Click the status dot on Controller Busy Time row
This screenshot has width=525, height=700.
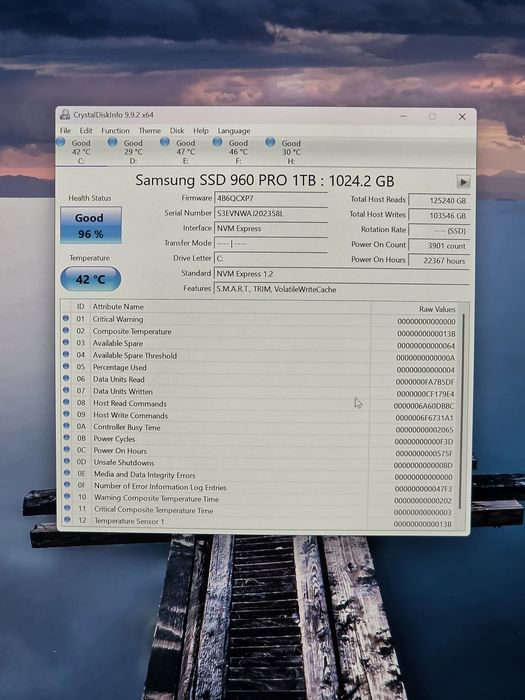[67, 426]
